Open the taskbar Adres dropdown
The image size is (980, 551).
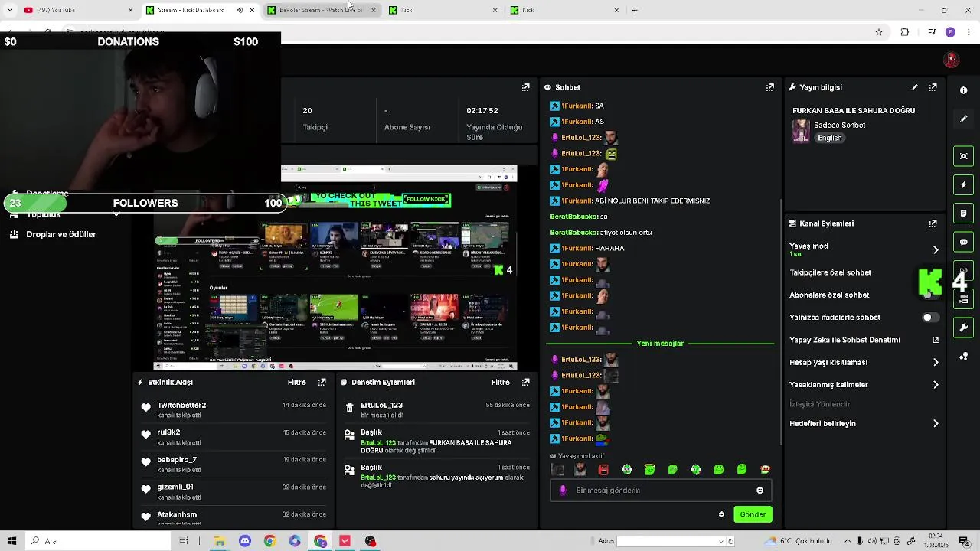tap(720, 541)
